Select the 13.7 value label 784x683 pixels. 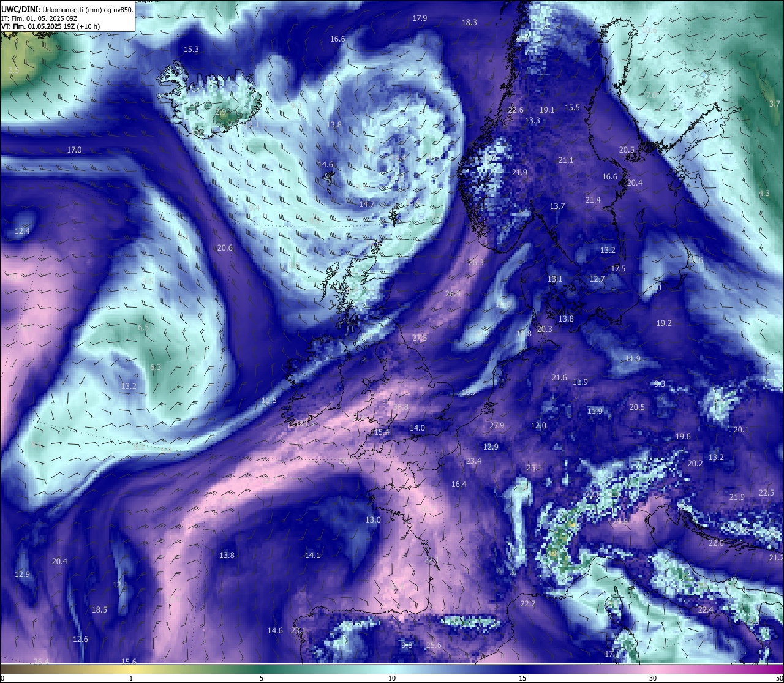click(557, 206)
